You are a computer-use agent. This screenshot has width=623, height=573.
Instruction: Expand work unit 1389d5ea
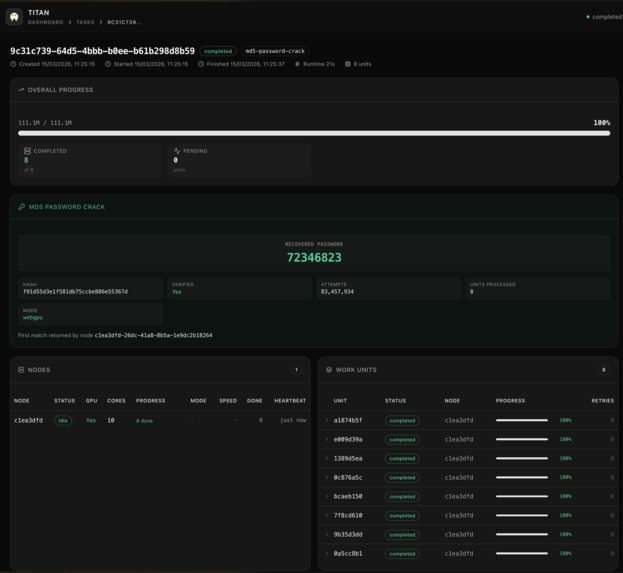click(x=327, y=459)
